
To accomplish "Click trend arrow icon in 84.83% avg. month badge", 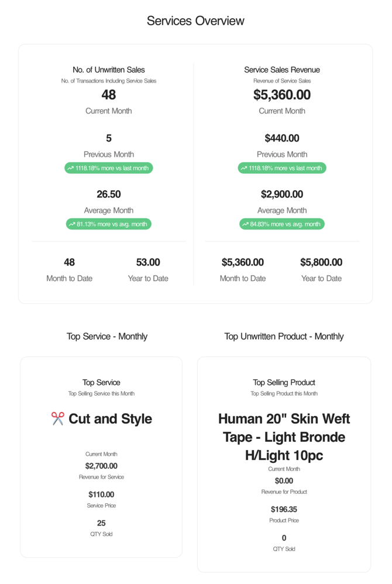I will coord(246,224).
